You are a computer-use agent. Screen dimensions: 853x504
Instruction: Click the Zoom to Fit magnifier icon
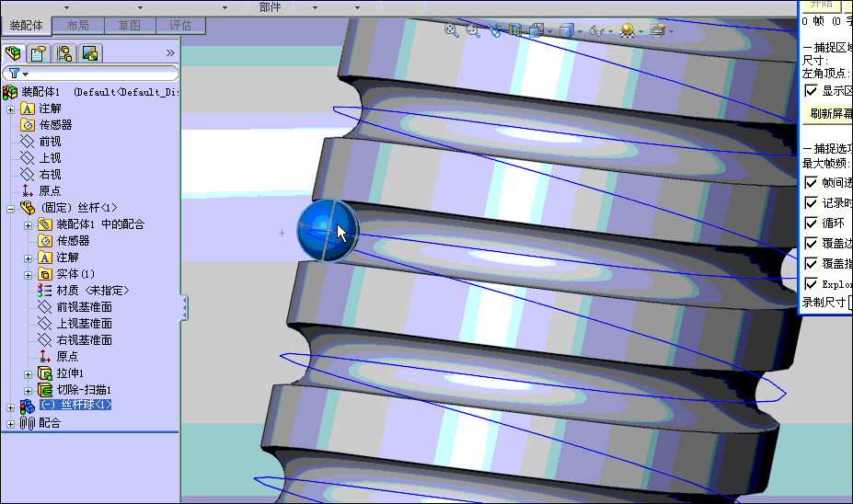click(x=452, y=30)
